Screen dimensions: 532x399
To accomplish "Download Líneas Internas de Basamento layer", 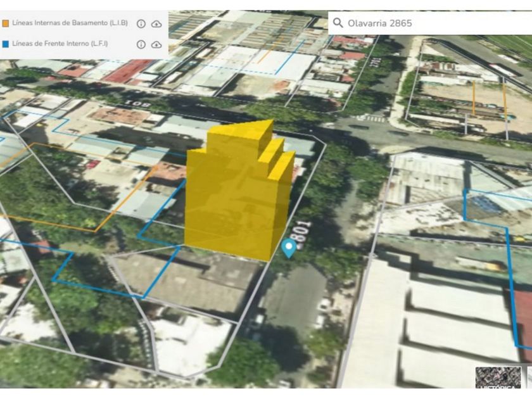I will (x=156, y=23).
